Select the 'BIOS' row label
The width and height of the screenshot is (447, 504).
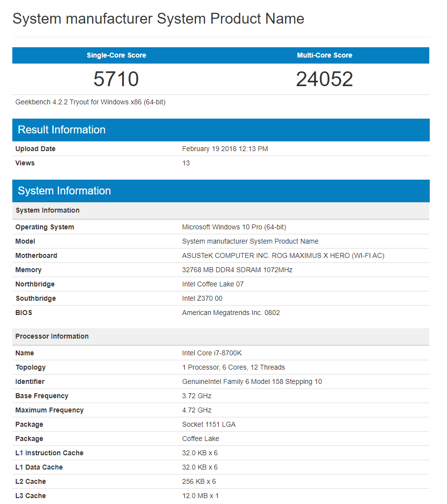pyautogui.click(x=24, y=313)
